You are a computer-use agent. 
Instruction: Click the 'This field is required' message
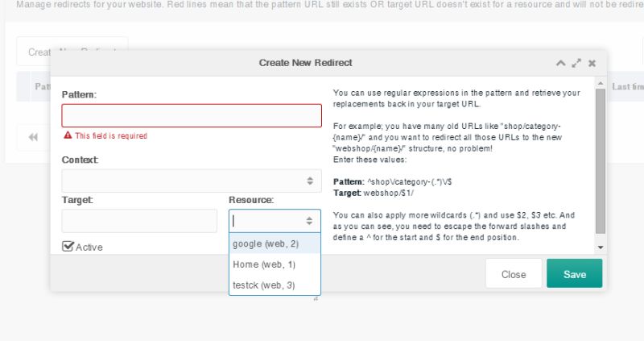coord(111,135)
